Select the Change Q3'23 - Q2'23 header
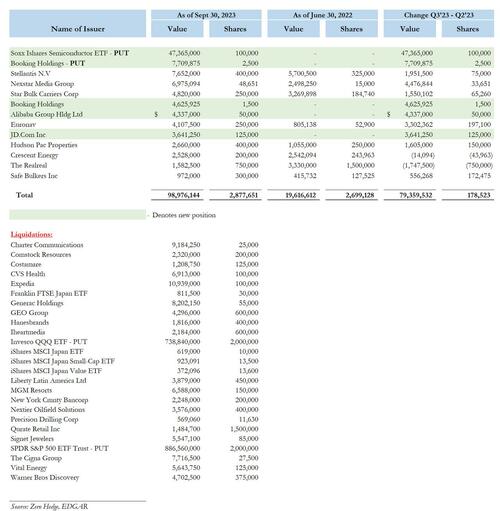Screen dimensions: 500x511 [x=439, y=15]
